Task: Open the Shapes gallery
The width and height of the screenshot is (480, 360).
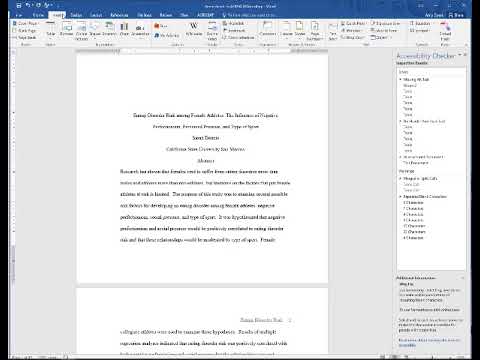Action: coord(95,29)
